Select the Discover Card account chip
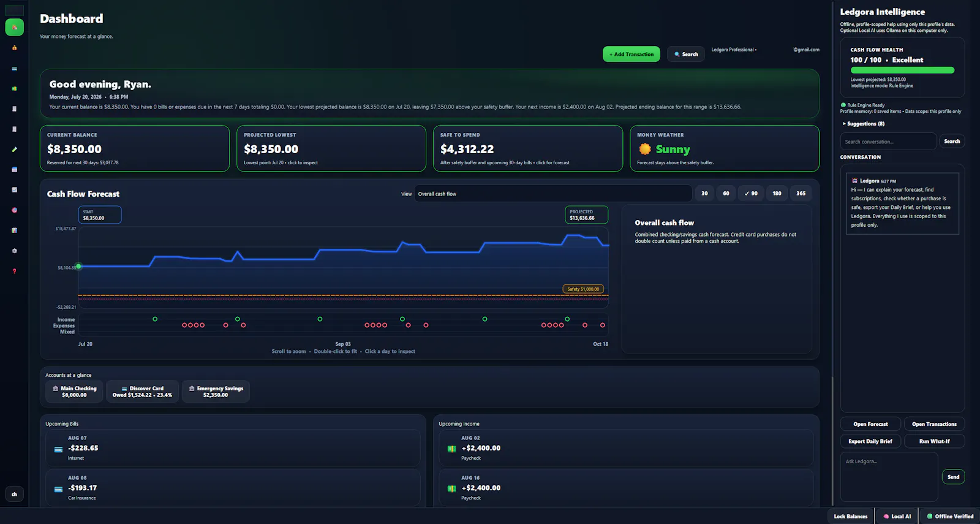The image size is (980, 524). click(142, 392)
